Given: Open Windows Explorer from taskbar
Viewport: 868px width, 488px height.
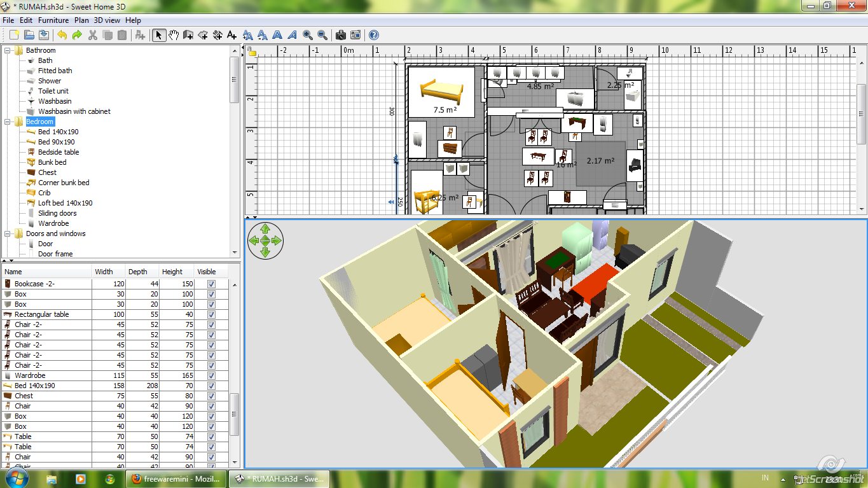Looking at the screenshot, I should (52, 478).
